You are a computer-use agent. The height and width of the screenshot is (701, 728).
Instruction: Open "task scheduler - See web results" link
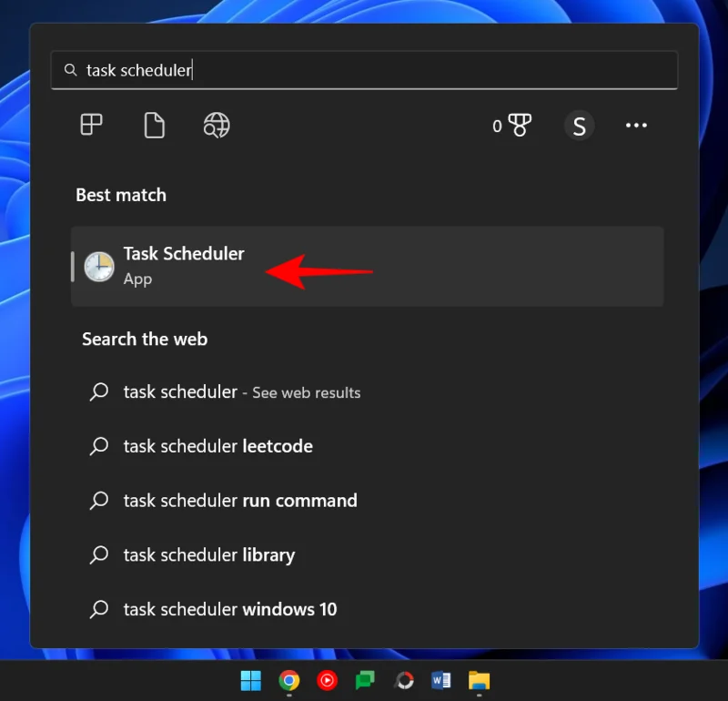pyautogui.click(x=220, y=391)
